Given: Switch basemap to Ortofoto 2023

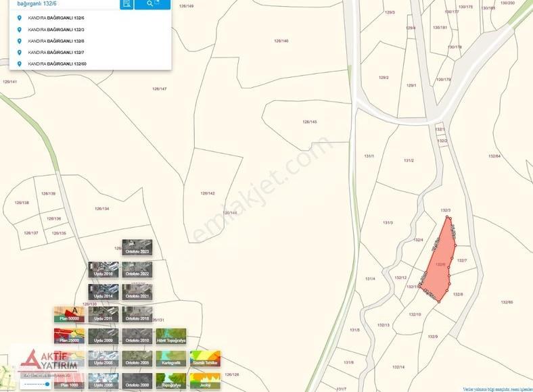Looking at the screenshot, I should click(137, 247).
